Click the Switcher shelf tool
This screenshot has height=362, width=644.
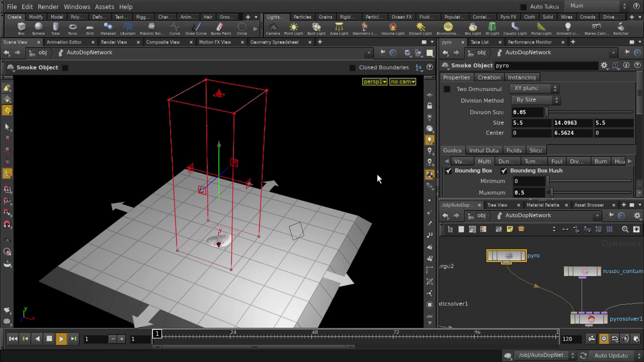621,28
